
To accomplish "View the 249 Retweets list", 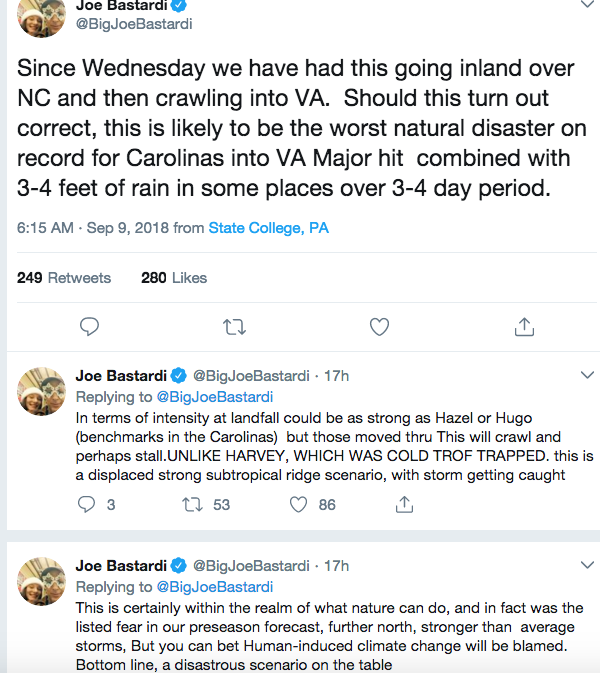I will (64, 277).
